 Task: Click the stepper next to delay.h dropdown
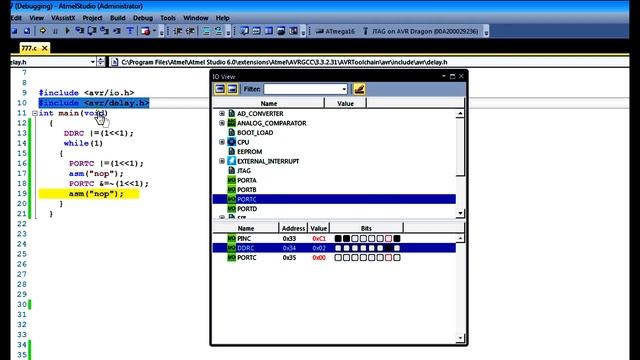click(x=101, y=62)
